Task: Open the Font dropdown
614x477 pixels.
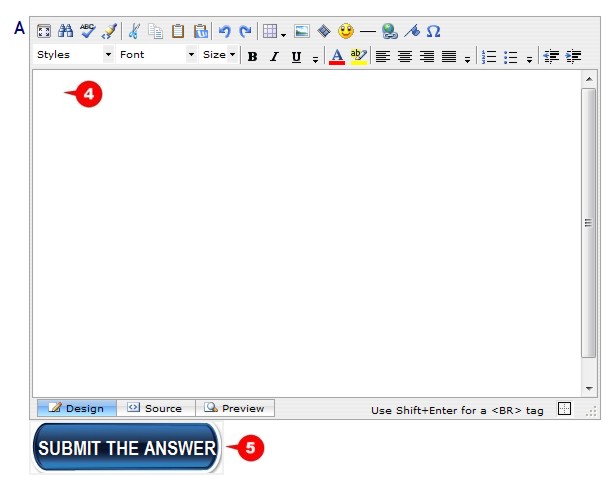Action: [x=156, y=54]
